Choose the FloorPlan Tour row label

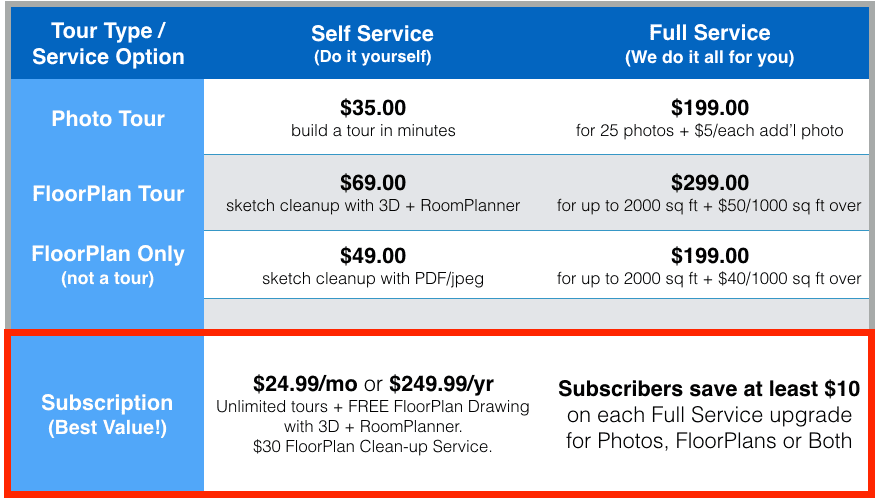pyautogui.click(x=108, y=193)
